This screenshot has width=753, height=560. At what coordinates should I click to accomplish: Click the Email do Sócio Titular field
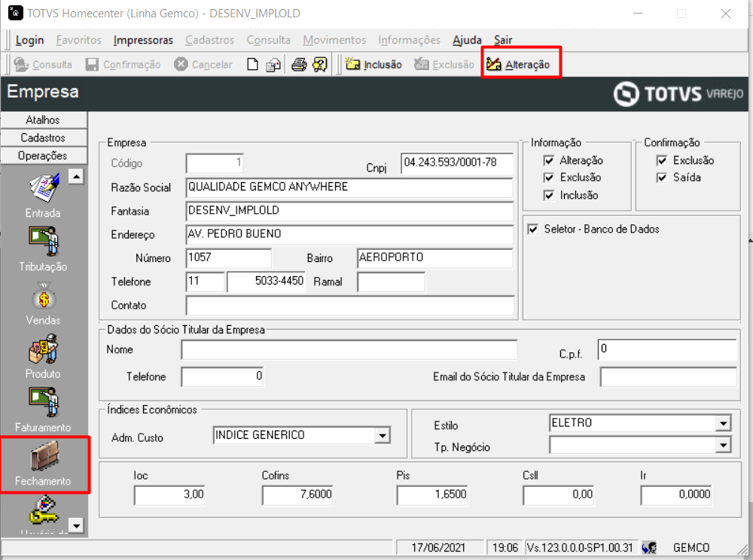pos(668,376)
